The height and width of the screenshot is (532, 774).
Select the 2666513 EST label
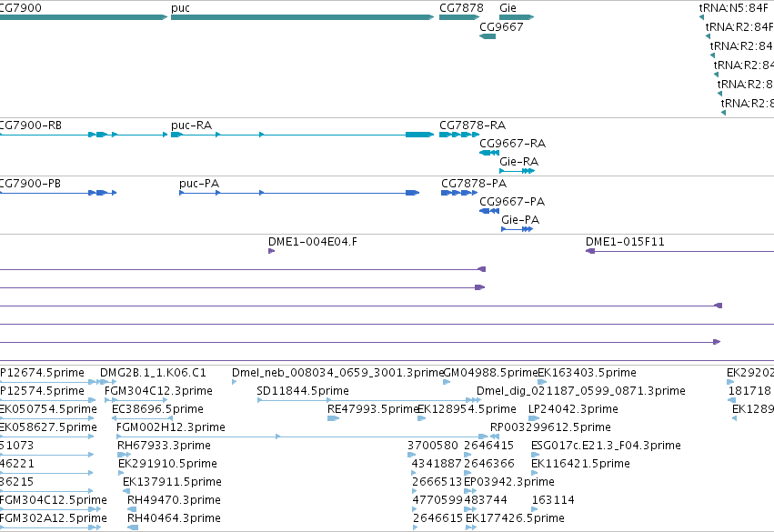pos(437,482)
